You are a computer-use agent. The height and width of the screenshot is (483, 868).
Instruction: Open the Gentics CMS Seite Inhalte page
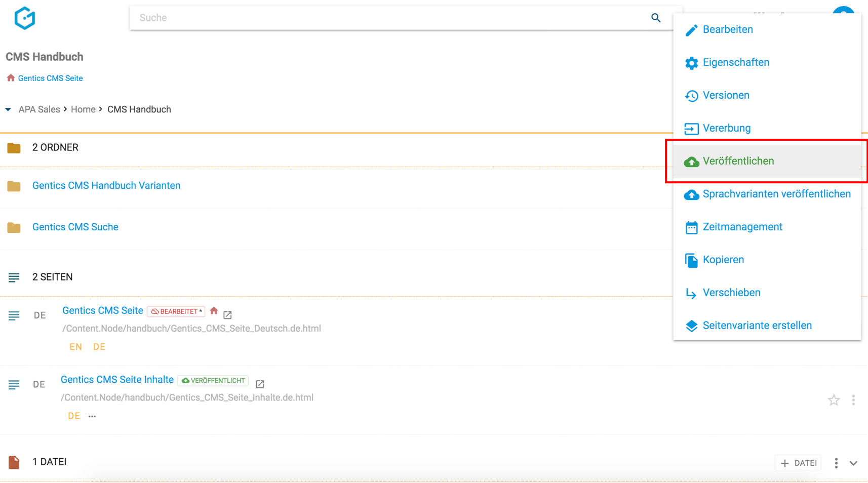click(x=117, y=380)
